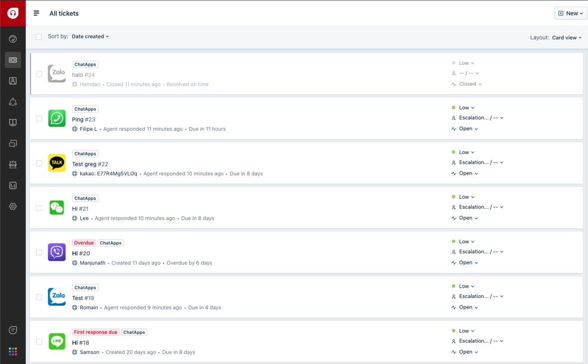The width and height of the screenshot is (588, 364).
Task: Click the Overdue tag on ticket Hi #20
Action: coord(84,243)
